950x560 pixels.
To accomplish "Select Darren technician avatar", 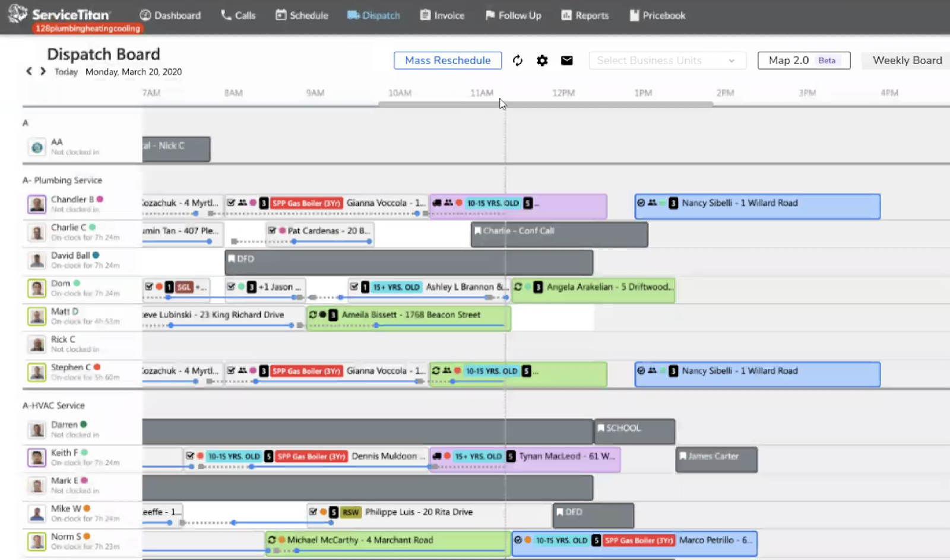I will click(x=37, y=429).
